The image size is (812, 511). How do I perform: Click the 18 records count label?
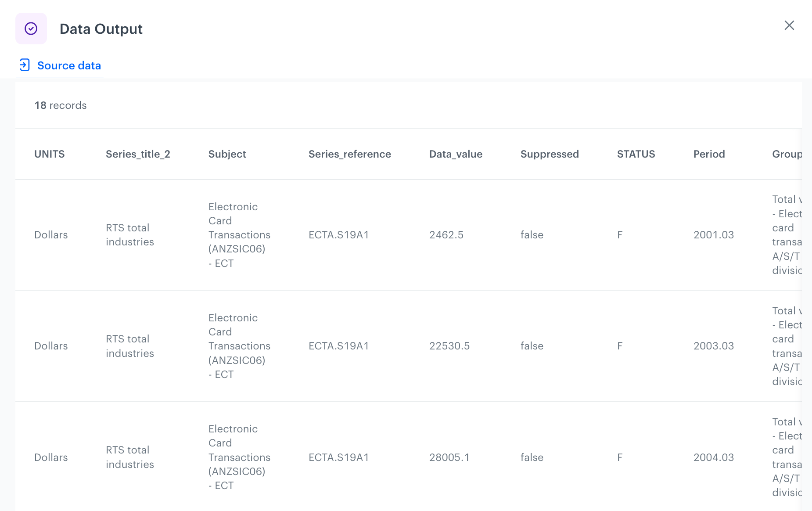pyautogui.click(x=61, y=105)
